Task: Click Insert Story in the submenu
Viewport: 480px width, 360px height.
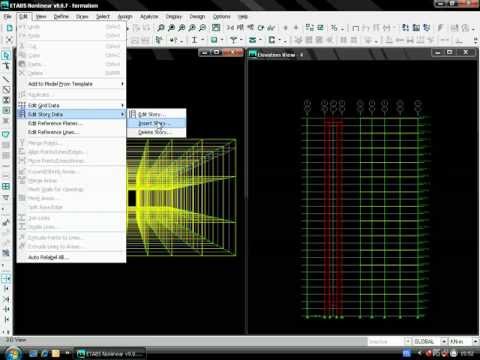Action: [156, 123]
